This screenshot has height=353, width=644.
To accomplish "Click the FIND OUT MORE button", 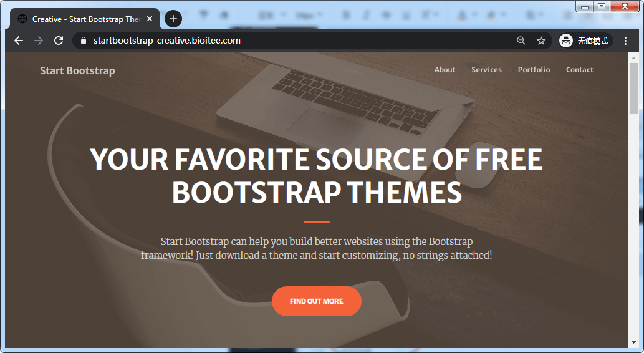I will point(317,301).
